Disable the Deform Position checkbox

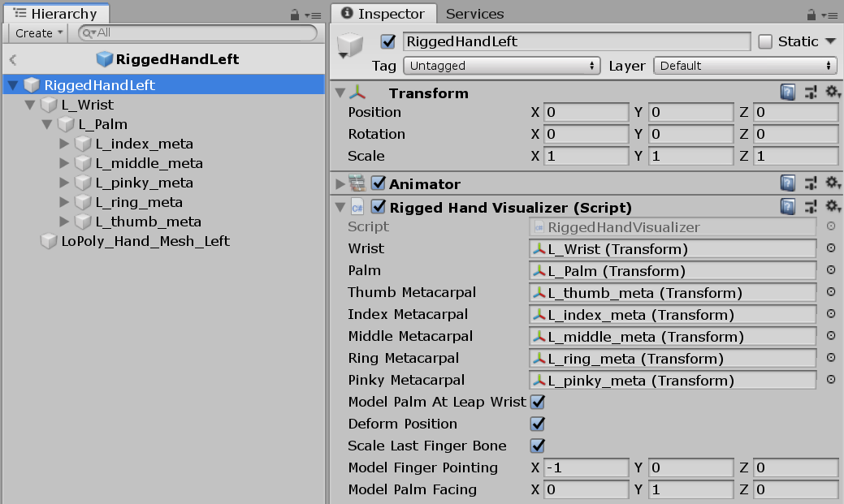tap(537, 424)
